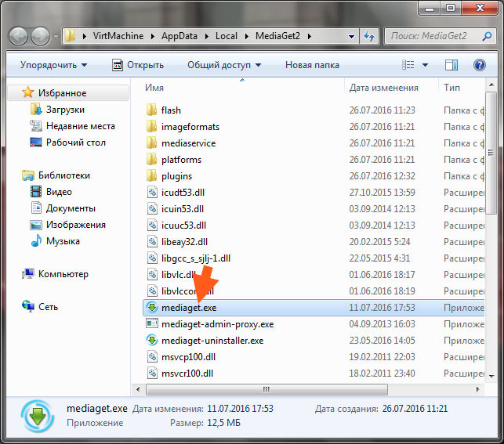Image resolution: width=504 pixels, height=444 pixels.
Task: Click the view mode icon in toolbar
Action: (x=408, y=65)
